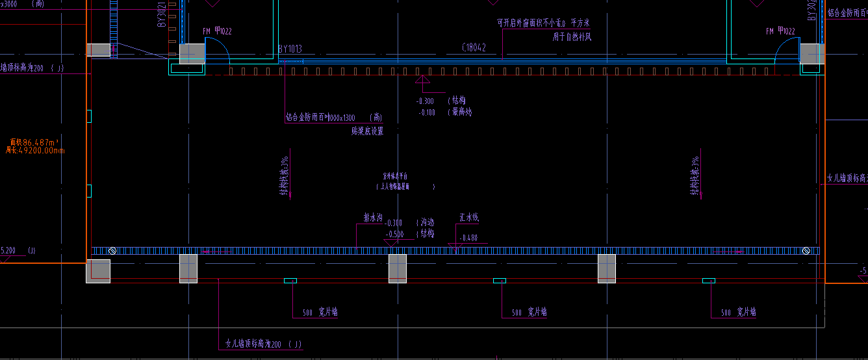868x360 pixels.
Task: Select the blue drainage gutter hatch strip
Action: (x=455, y=251)
